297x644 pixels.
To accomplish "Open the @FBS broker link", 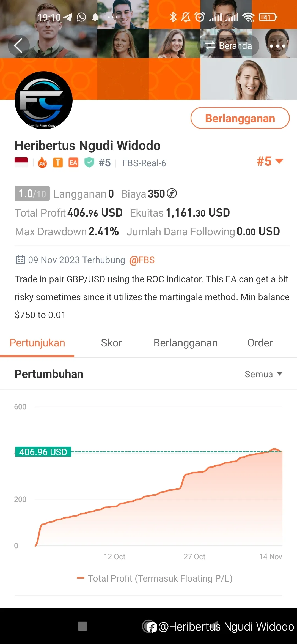I will point(142,260).
